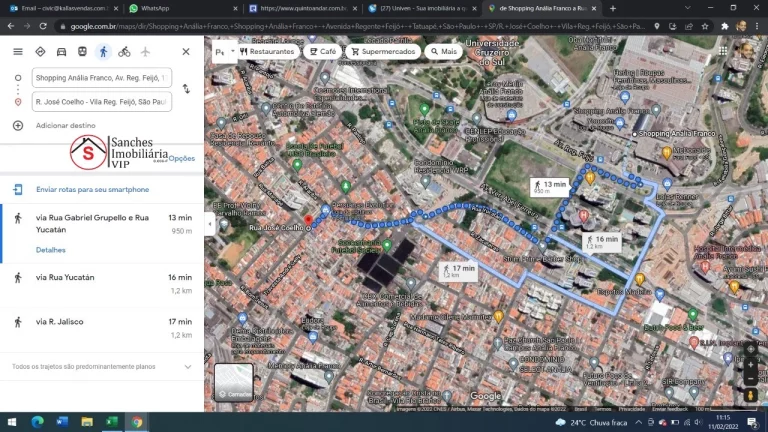Viewport: 768px width, 432px height.
Task: Expand the predominantly flat routes note
Action: (188, 366)
